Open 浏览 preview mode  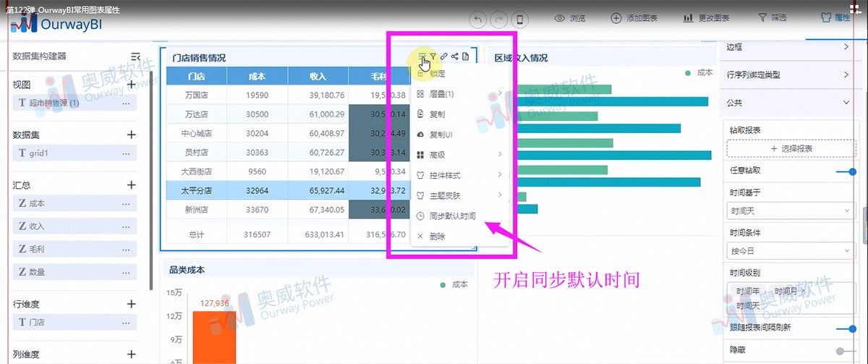point(570,18)
